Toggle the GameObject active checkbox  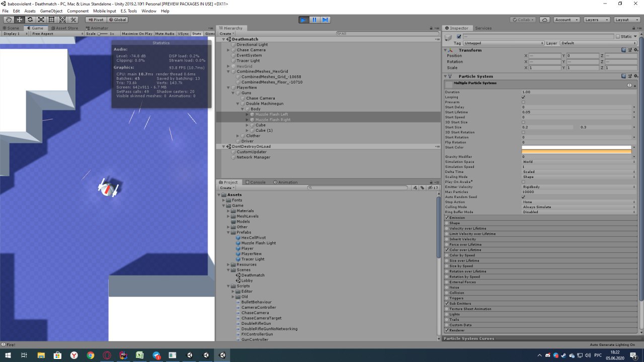[459, 36]
